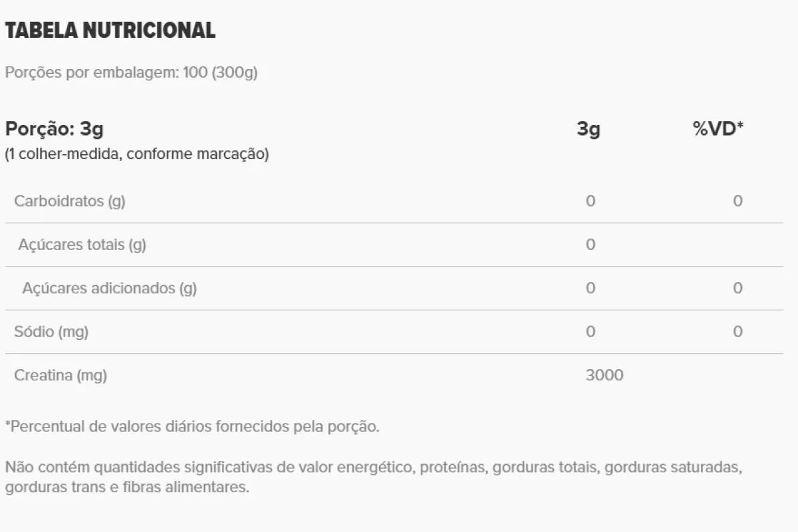This screenshot has height=532, width=798.
Task: Select the Carboidratos (g) row label
Action: pyautogui.click(x=70, y=201)
